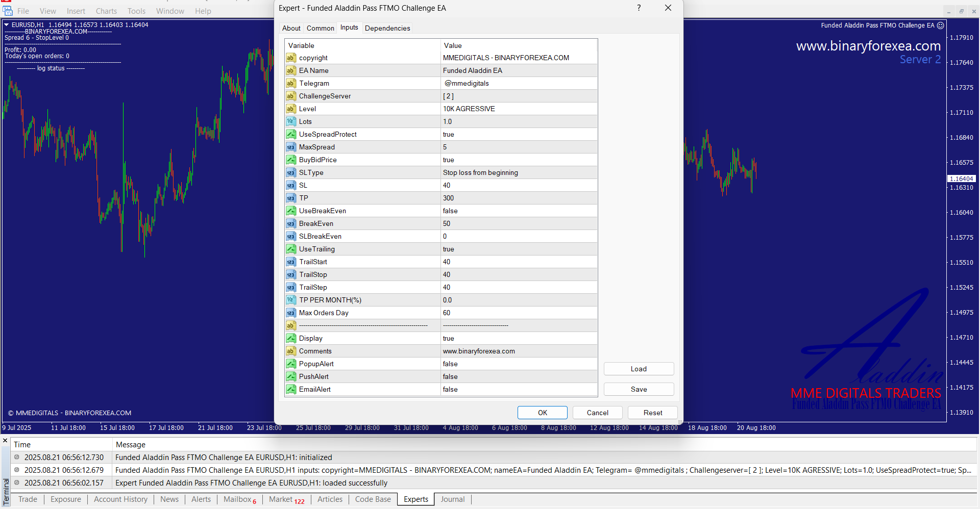
Task: Click the copyright variable string icon
Action: point(291,58)
